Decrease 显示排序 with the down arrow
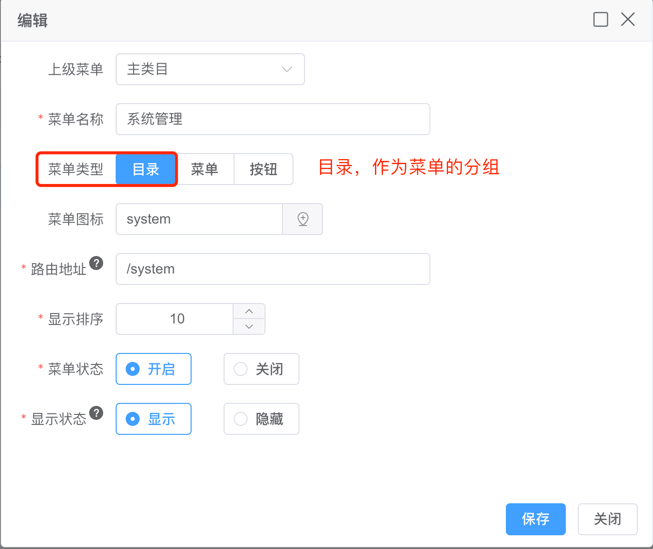 pyautogui.click(x=249, y=327)
